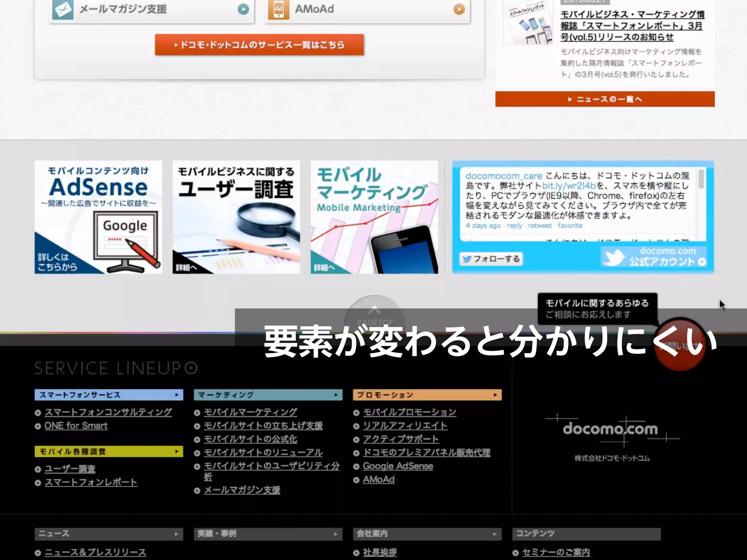Expand the プロモーション orange category header
The image size is (747, 560).
[427, 395]
